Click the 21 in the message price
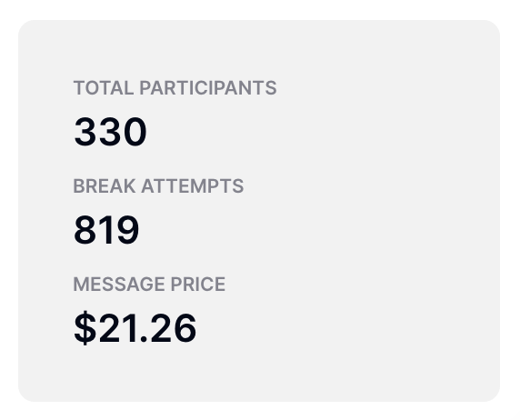 tap(118, 328)
